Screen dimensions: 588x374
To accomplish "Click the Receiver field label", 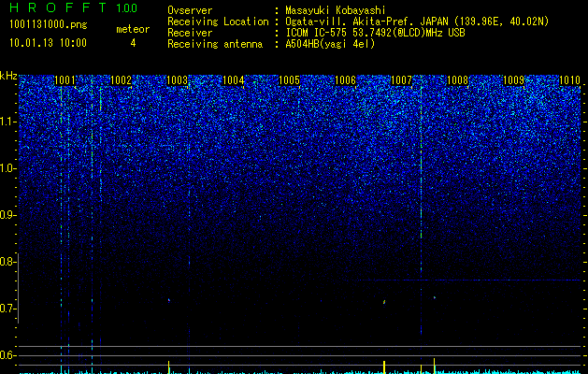I will pyautogui.click(x=190, y=33).
